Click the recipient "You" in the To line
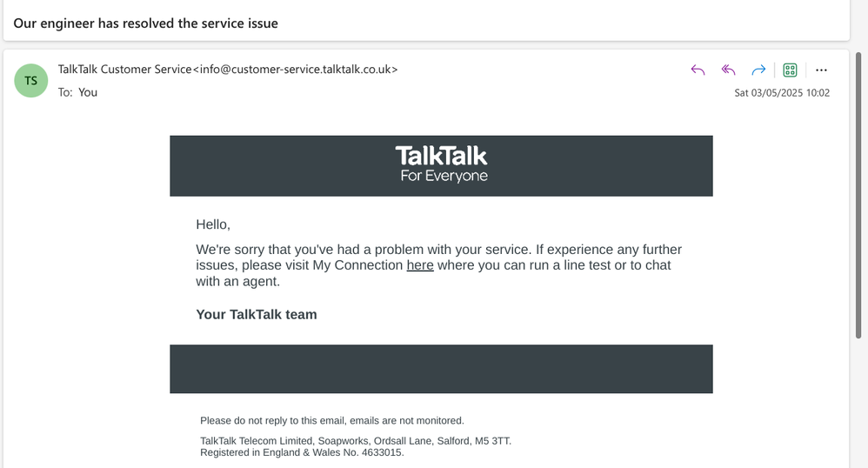The height and width of the screenshot is (468, 868). pyautogui.click(x=88, y=92)
